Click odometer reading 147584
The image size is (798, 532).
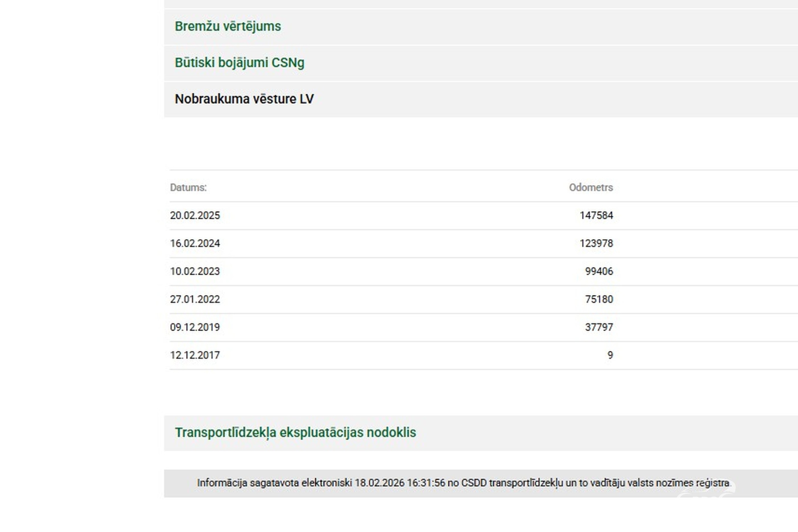596,215
